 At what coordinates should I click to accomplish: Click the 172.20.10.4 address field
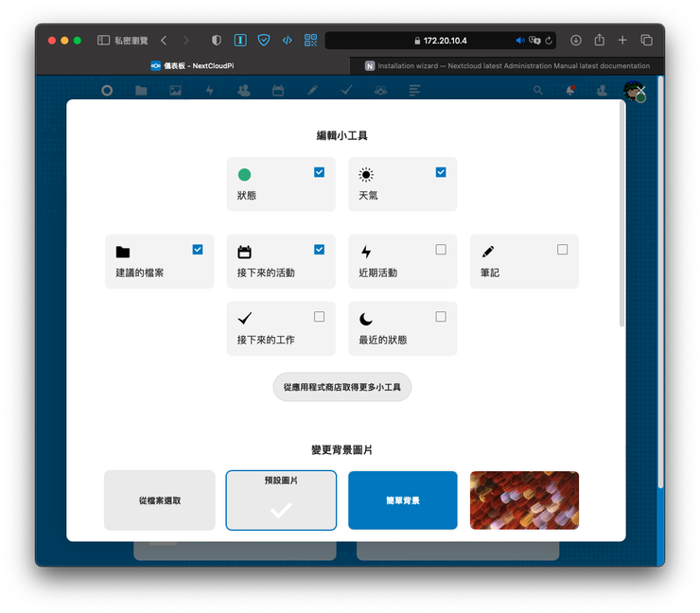(x=440, y=41)
